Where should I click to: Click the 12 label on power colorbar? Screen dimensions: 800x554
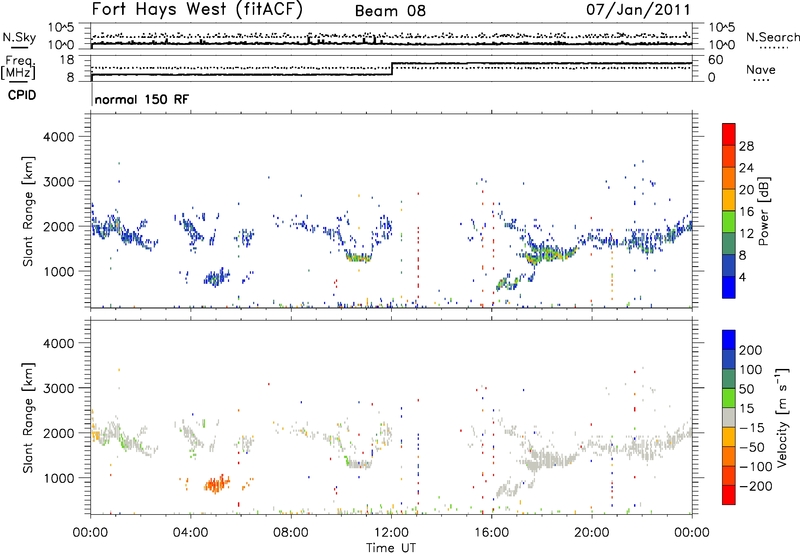click(746, 234)
